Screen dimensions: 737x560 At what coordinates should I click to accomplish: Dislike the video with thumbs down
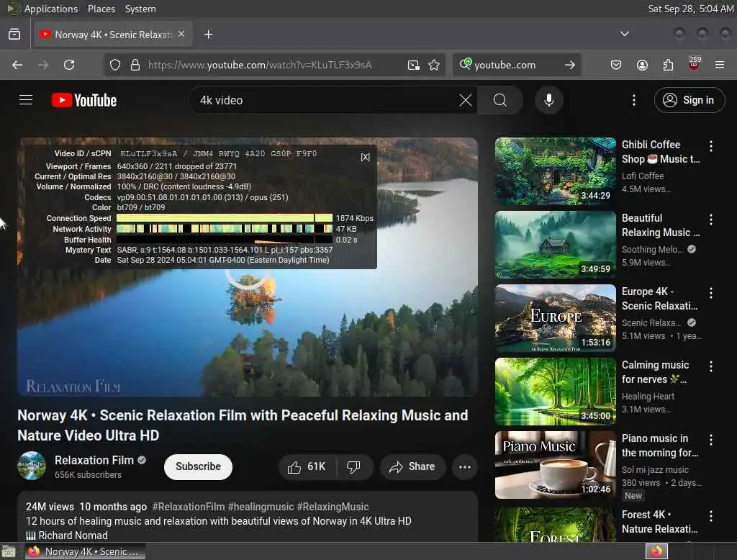[353, 467]
